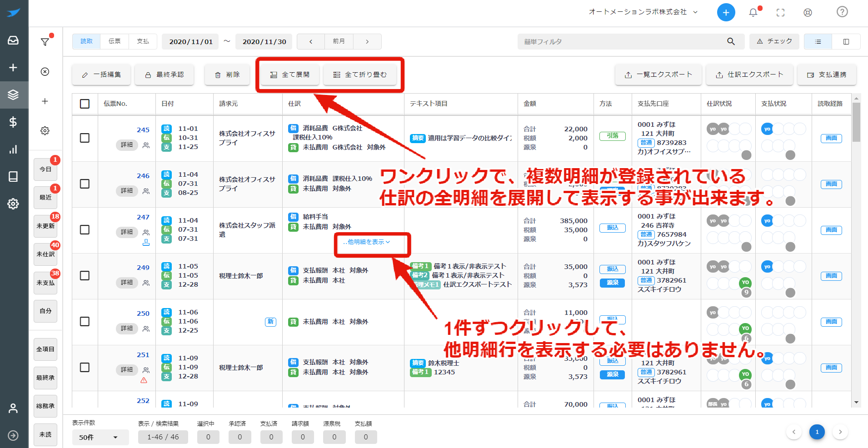Select the 未支払 filter tab
868x448 pixels.
click(x=45, y=283)
